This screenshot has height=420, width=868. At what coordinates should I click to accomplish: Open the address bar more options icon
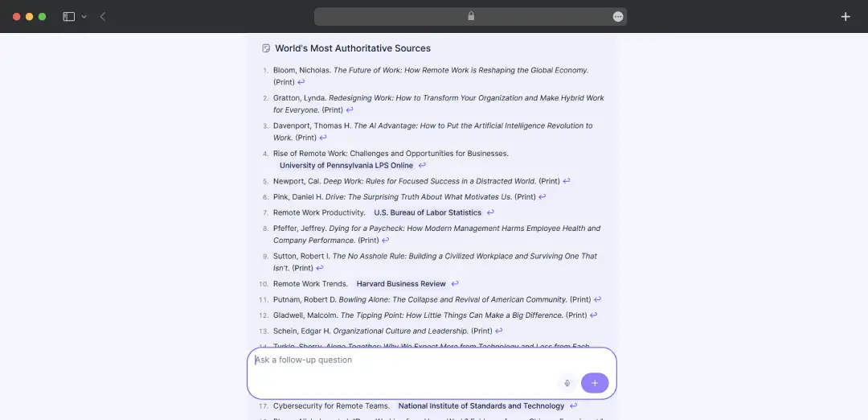618,17
